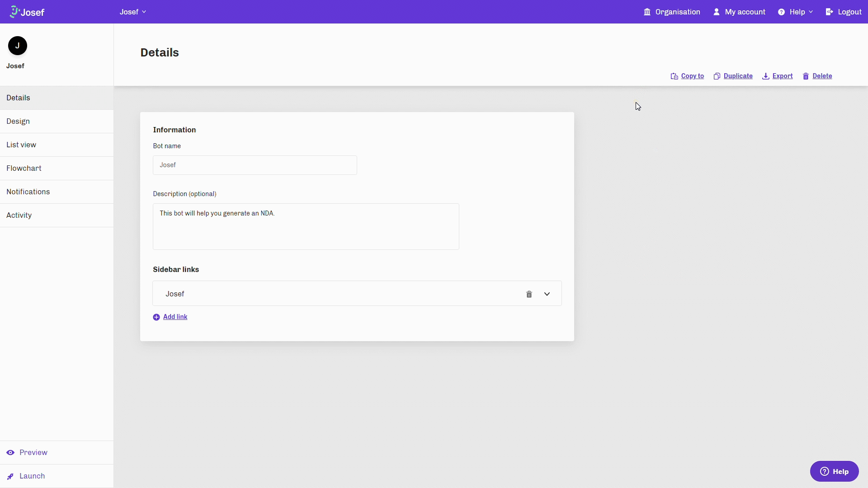Open the Flowchart tab
Image resolution: width=868 pixels, height=488 pixels.
click(x=57, y=168)
